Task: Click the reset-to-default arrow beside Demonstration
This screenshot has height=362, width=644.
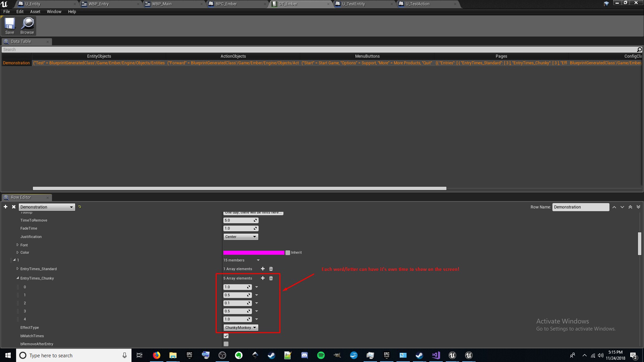Action: pyautogui.click(x=79, y=207)
